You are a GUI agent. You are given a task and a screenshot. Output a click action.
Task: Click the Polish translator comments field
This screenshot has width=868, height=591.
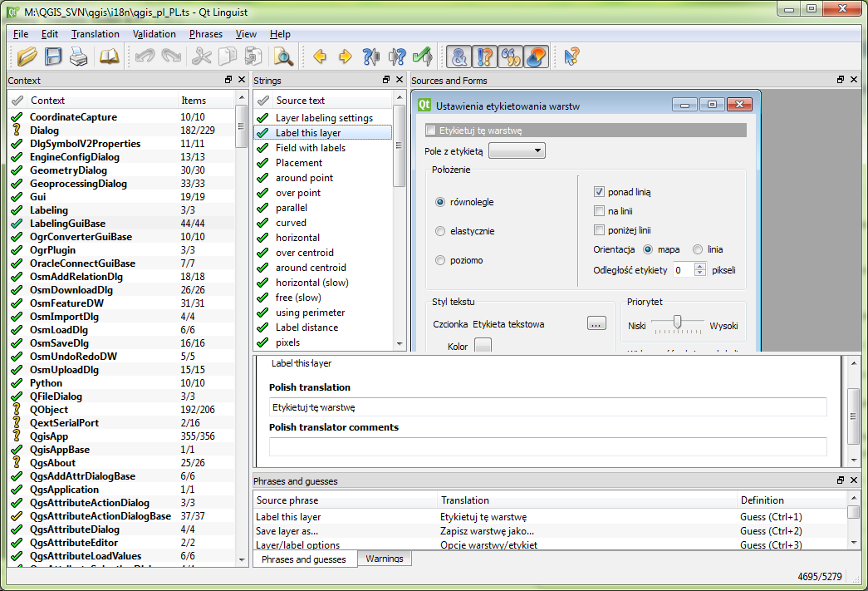click(x=547, y=446)
